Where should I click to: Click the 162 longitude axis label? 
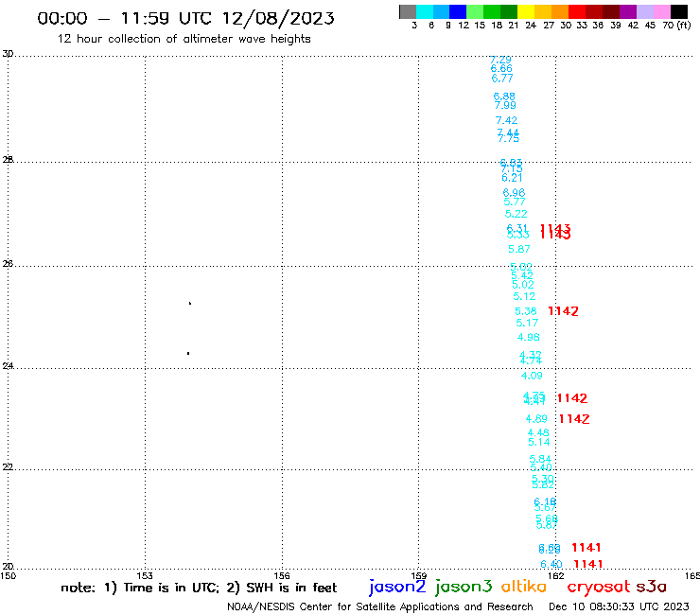click(556, 575)
